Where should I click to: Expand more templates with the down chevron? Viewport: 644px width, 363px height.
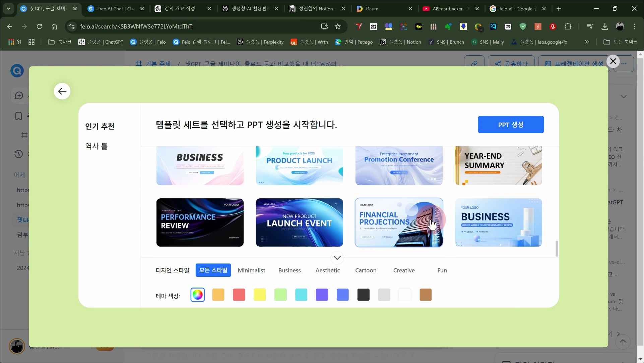[x=337, y=258]
